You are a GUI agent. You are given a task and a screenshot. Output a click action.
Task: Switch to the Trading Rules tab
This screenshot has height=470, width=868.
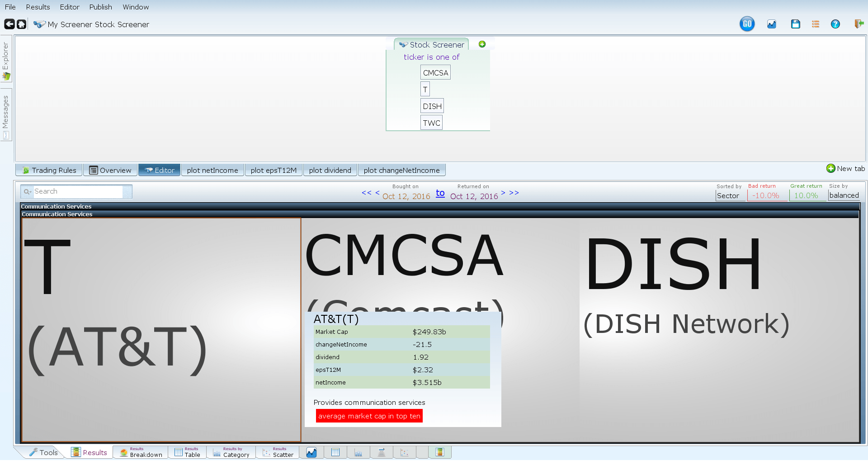click(49, 170)
